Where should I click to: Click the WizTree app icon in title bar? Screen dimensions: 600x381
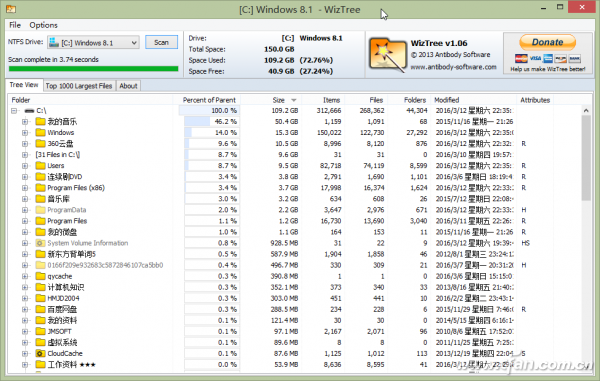pos(10,9)
